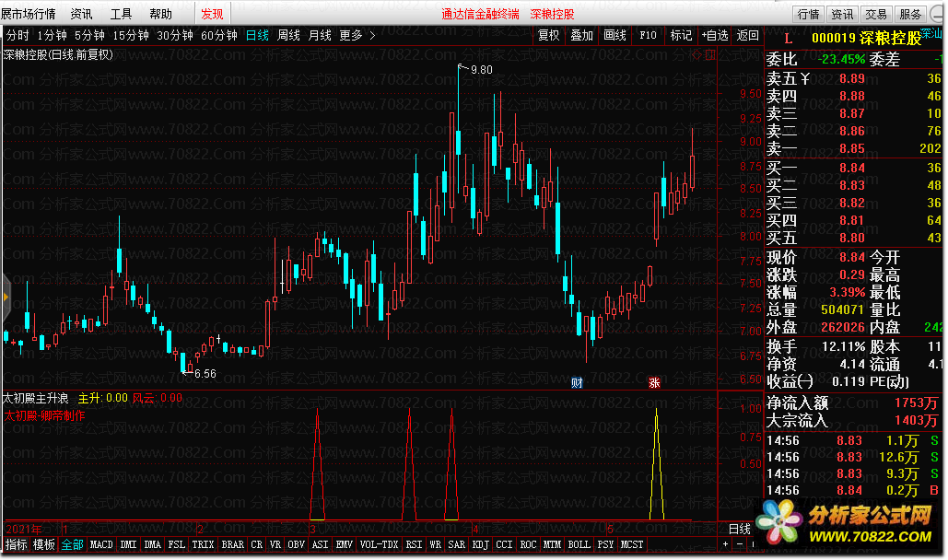Image resolution: width=948 pixels, height=560 pixels.
Task: Switch to the BOLL indicator
Action: 579,544
